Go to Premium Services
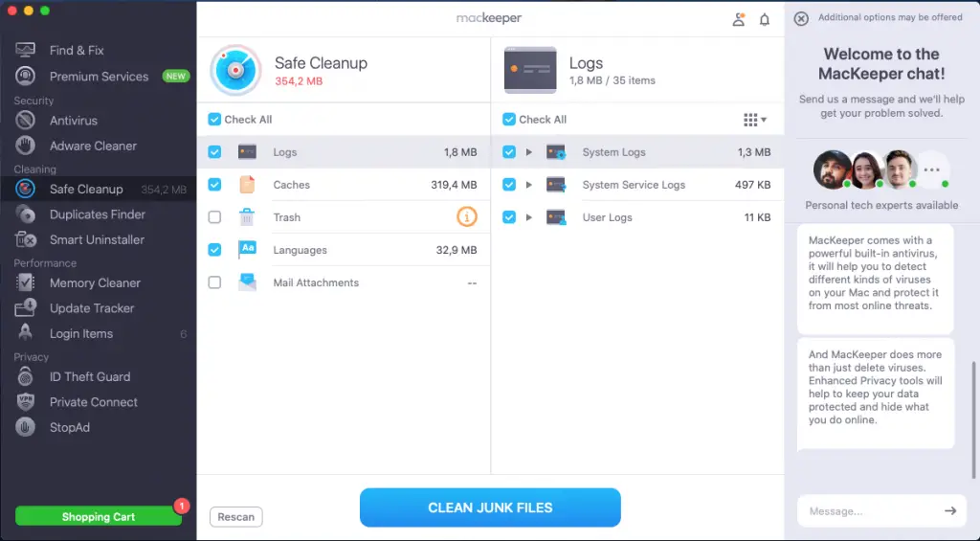Image resolution: width=980 pixels, height=541 pixels. coord(100,76)
